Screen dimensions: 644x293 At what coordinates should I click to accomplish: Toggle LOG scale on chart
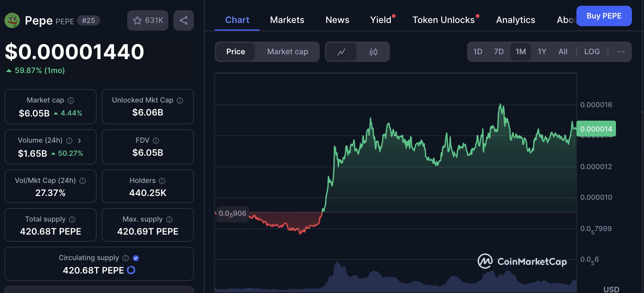coord(592,52)
